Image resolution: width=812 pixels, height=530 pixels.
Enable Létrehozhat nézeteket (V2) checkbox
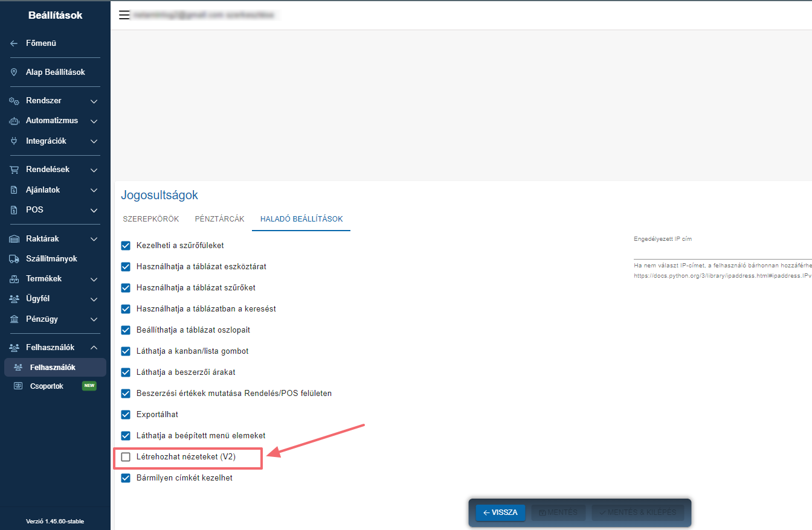point(126,457)
